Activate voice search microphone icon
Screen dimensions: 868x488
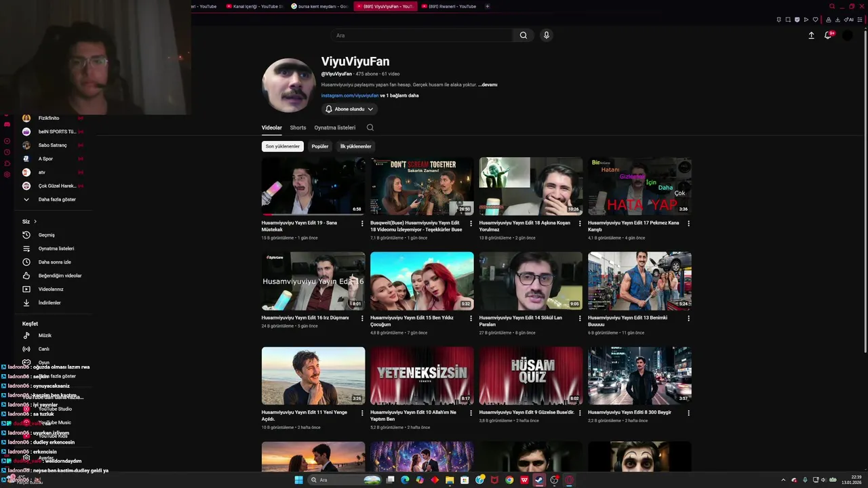tap(546, 35)
